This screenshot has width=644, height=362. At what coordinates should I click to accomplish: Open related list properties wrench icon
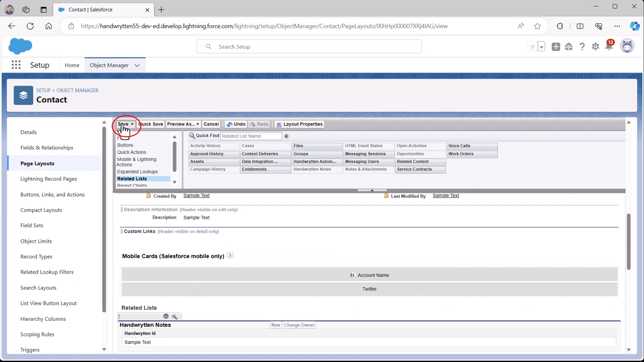click(x=175, y=316)
